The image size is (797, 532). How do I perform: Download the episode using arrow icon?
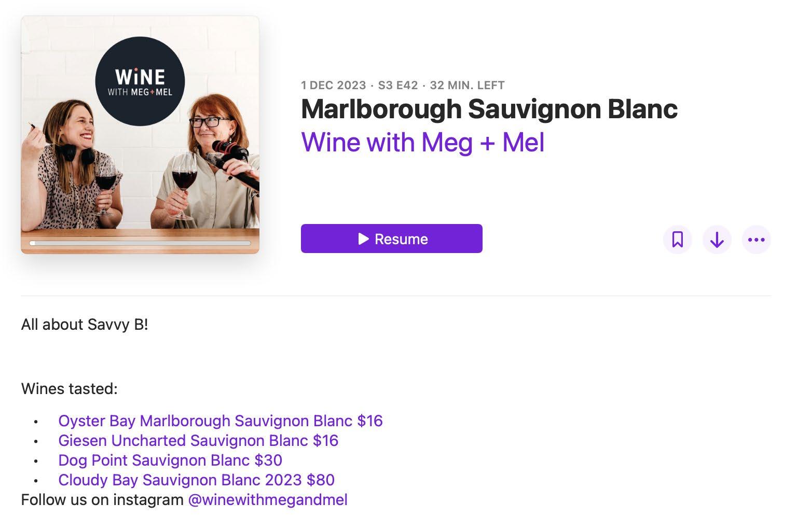coord(717,240)
